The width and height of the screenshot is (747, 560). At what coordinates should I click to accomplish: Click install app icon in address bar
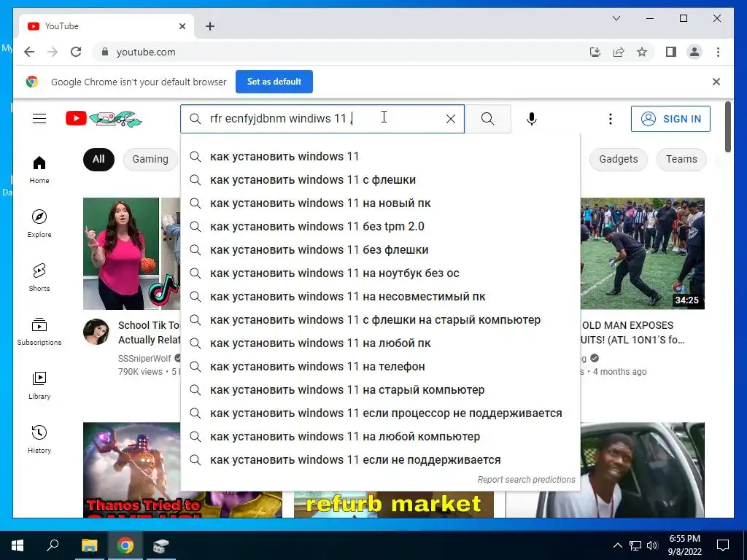[595, 52]
